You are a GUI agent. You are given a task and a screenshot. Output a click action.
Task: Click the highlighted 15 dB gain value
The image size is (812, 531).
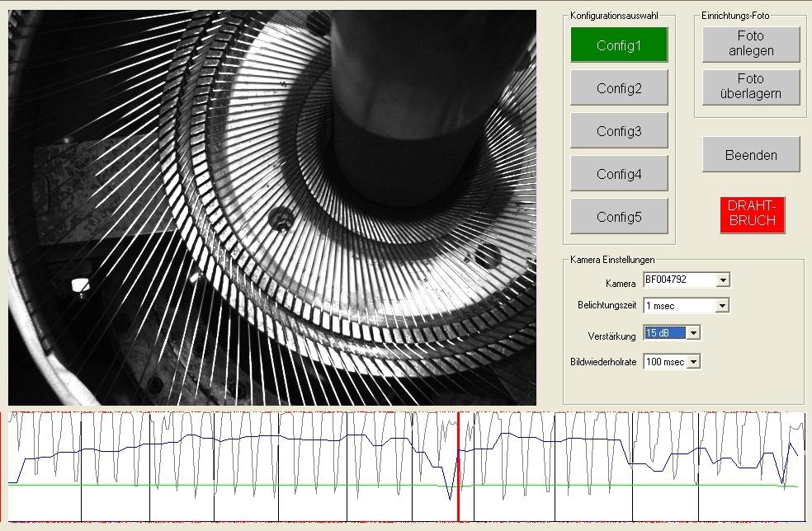pos(664,333)
